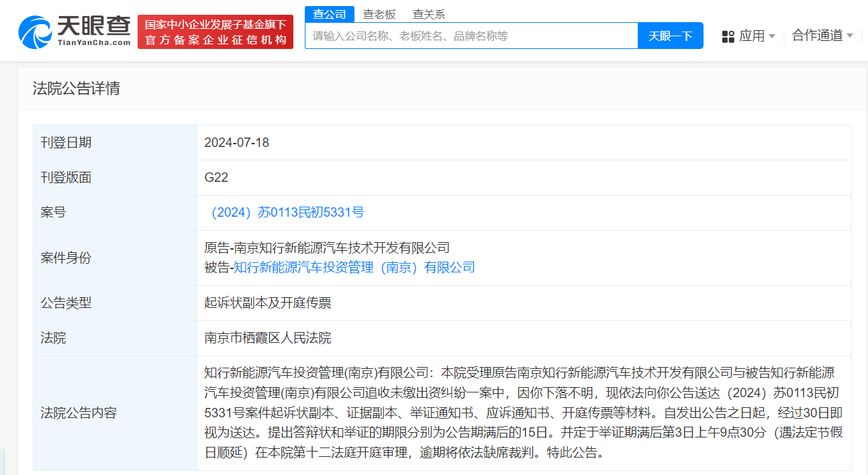Image resolution: width=868 pixels, height=475 pixels.
Task: Switch to the 查老板 tab
Action: 379,14
